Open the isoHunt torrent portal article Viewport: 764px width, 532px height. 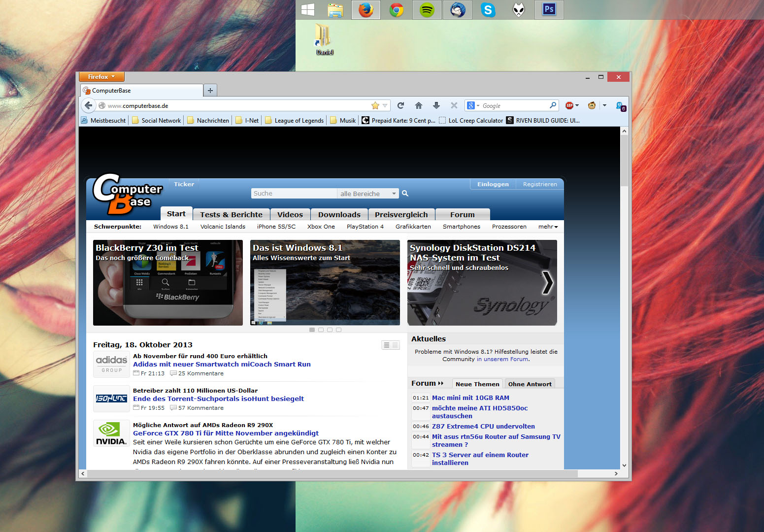coord(218,399)
